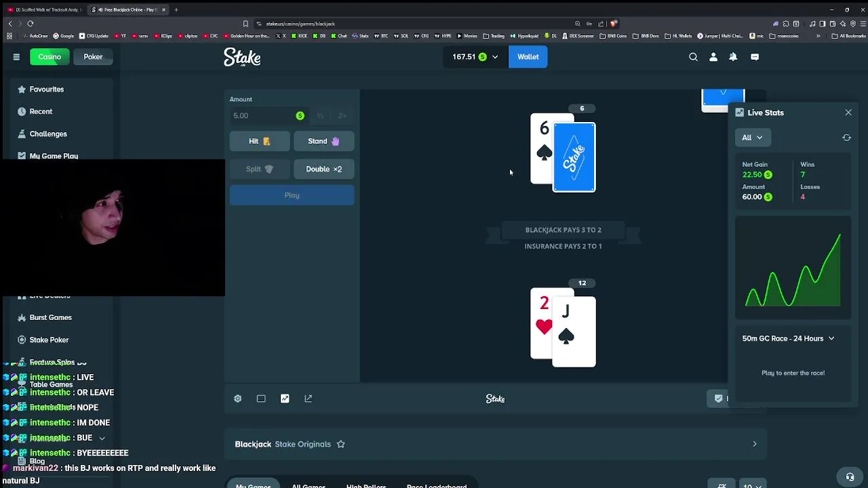Select High Rollers tab
The image size is (868, 488).
(366, 485)
